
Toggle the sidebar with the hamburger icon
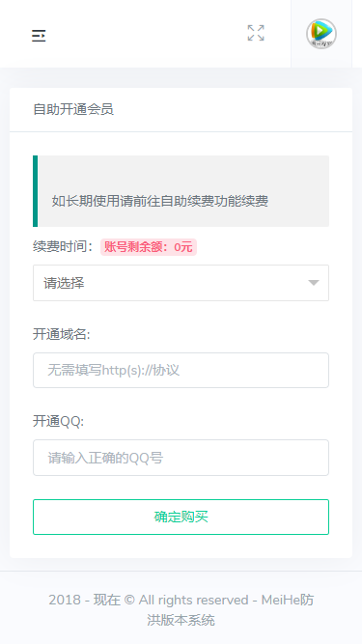pos(39,36)
